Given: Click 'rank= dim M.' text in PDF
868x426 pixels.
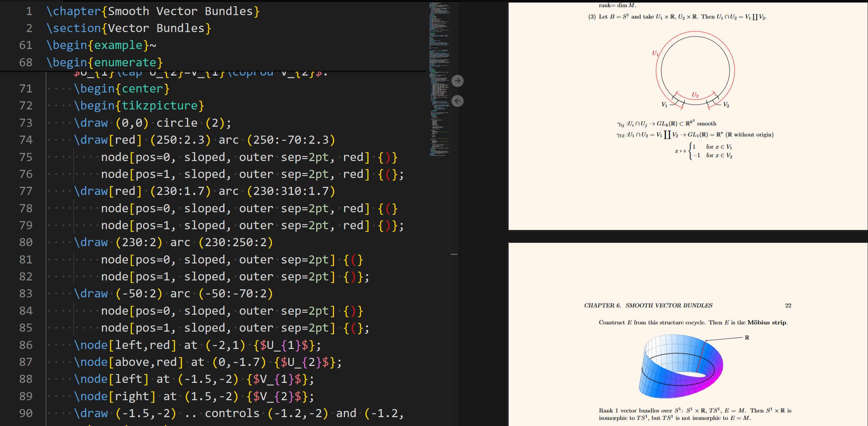Looking at the screenshot, I should point(617,5).
